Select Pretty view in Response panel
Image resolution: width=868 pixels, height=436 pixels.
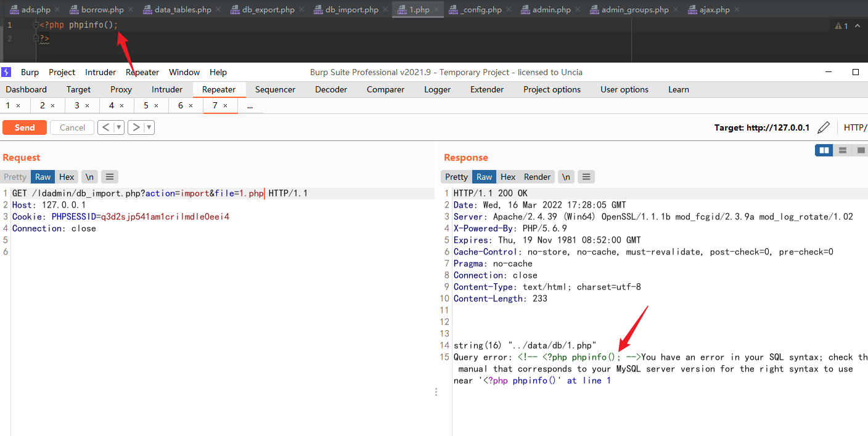457,177
